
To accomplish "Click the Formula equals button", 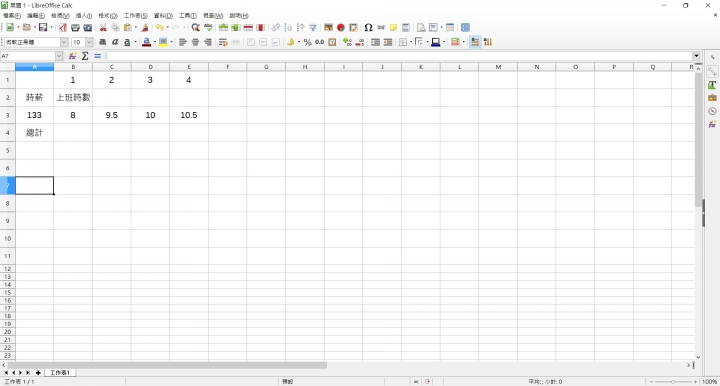I will pyautogui.click(x=97, y=56).
